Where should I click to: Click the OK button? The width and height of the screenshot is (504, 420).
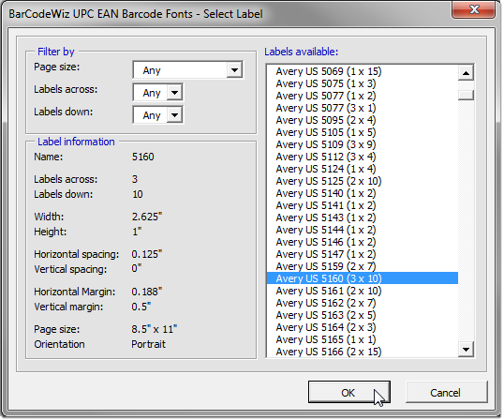[349, 392]
